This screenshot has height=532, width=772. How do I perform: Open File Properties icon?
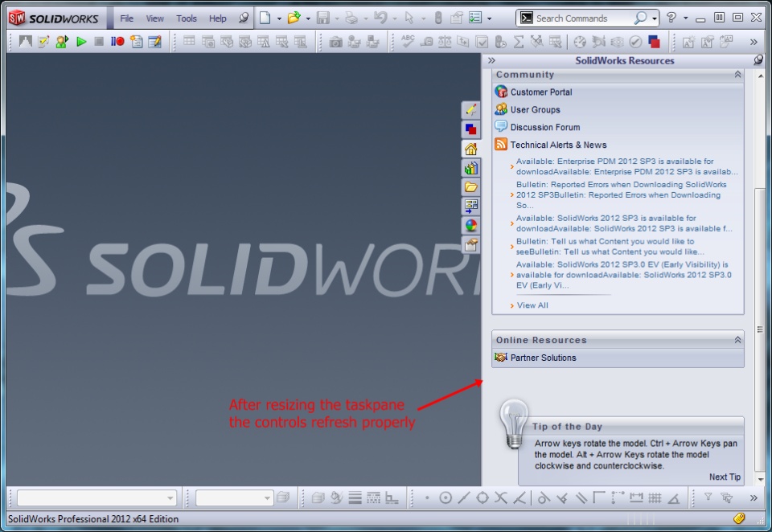point(457,18)
